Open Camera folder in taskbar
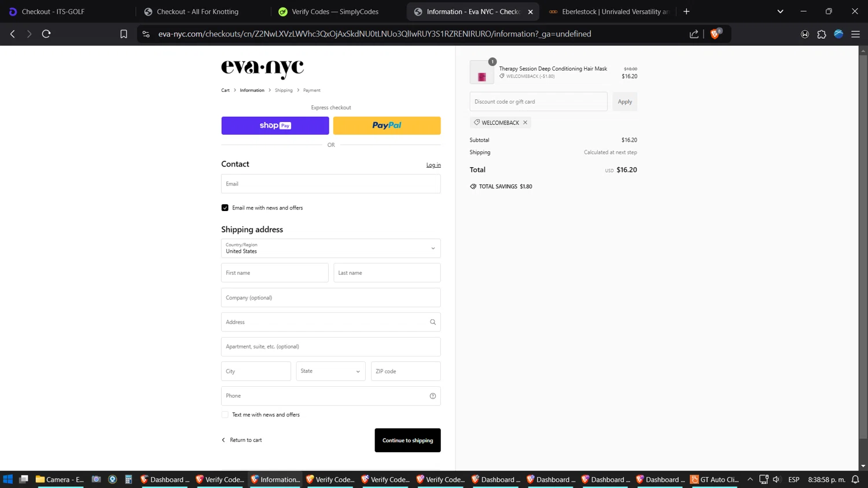 tap(60, 479)
